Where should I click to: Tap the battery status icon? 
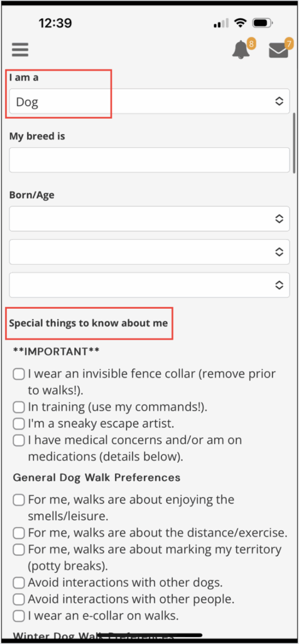263,23
